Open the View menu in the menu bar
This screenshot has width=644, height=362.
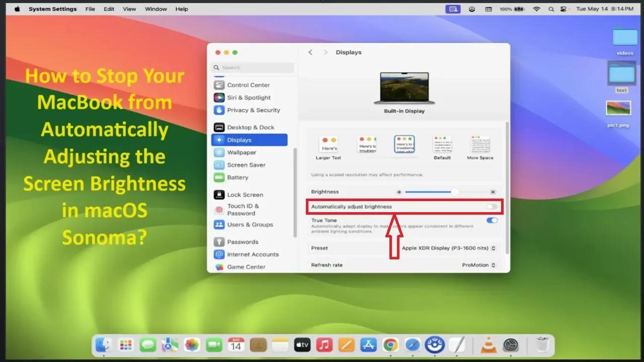[129, 9]
